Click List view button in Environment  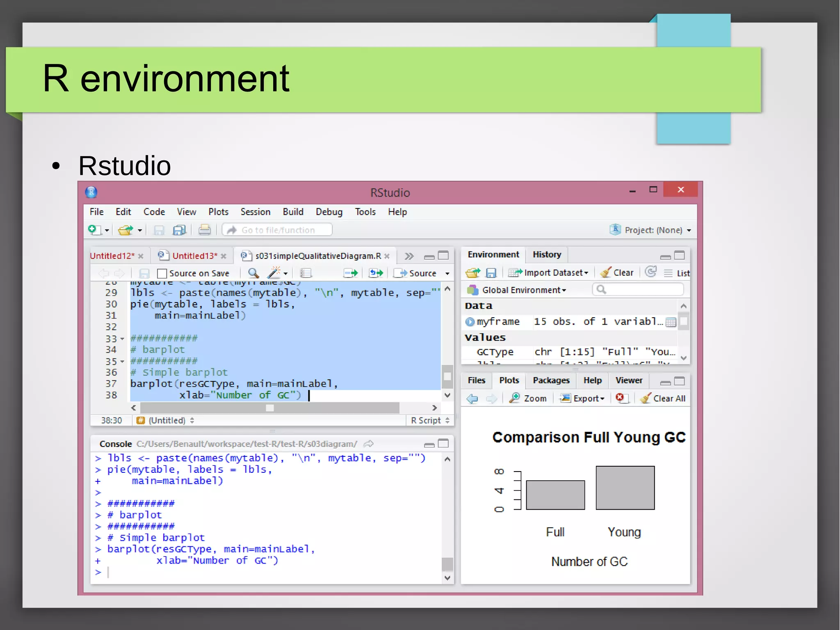[x=677, y=273]
